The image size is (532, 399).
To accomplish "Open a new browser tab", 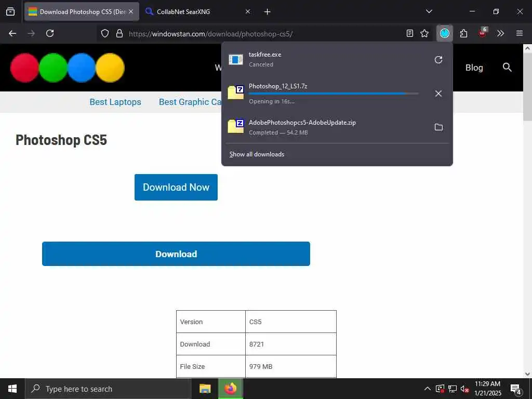I will (268, 12).
